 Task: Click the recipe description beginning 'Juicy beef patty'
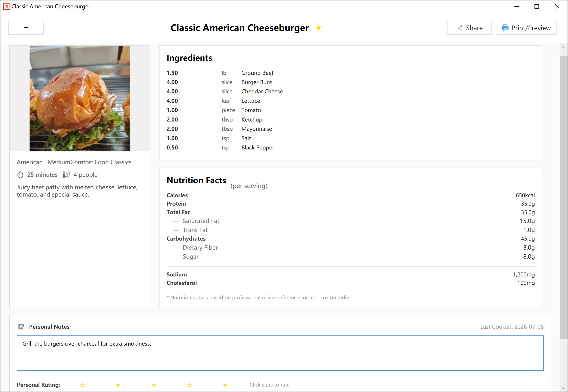pyautogui.click(x=77, y=191)
